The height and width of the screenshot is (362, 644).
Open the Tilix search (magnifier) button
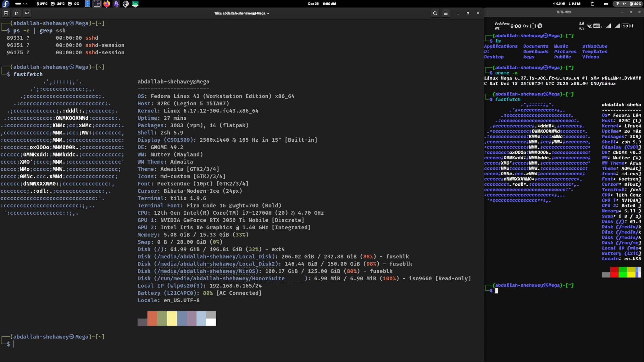435,13
